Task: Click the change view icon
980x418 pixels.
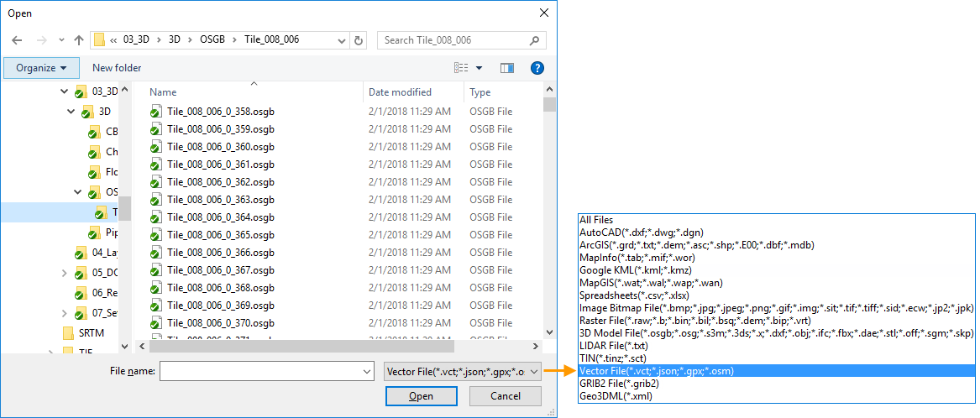Action: tap(462, 68)
